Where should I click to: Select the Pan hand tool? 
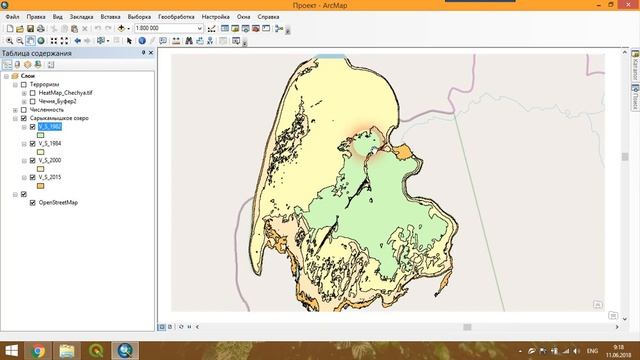pyautogui.click(x=30, y=41)
